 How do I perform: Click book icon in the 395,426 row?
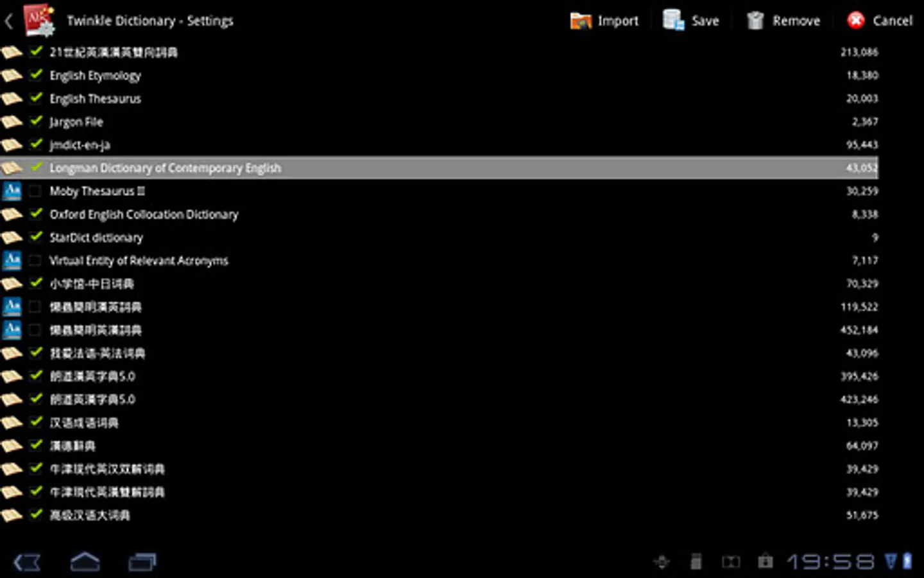[x=12, y=376]
